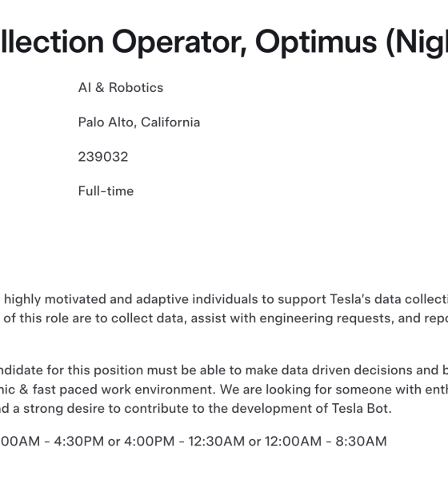The image size is (448, 480).
Task: Click the phrase "highly motivated and adaptive individuals"
Action: click(x=130, y=299)
